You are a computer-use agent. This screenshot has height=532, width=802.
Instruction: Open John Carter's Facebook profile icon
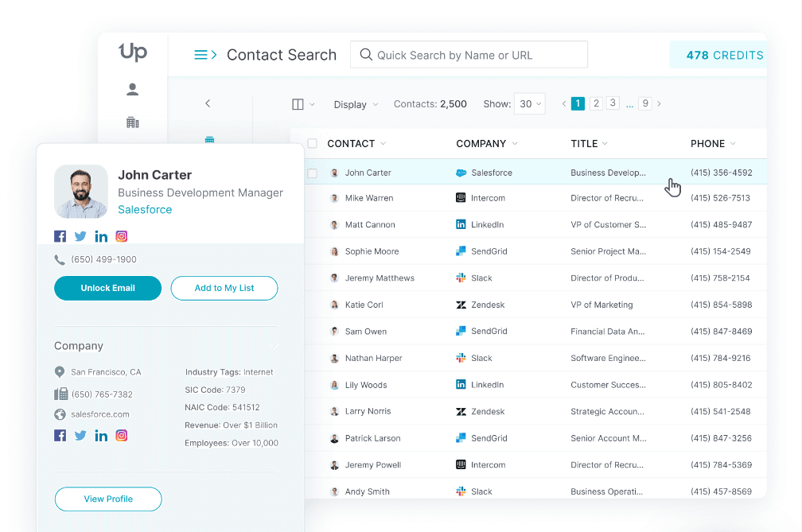(60, 236)
